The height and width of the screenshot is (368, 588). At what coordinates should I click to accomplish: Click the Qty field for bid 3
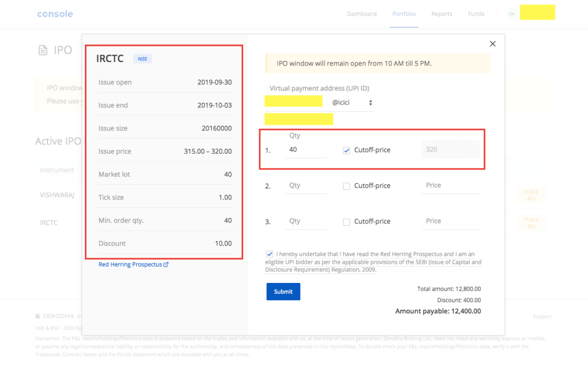click(305, 221)
